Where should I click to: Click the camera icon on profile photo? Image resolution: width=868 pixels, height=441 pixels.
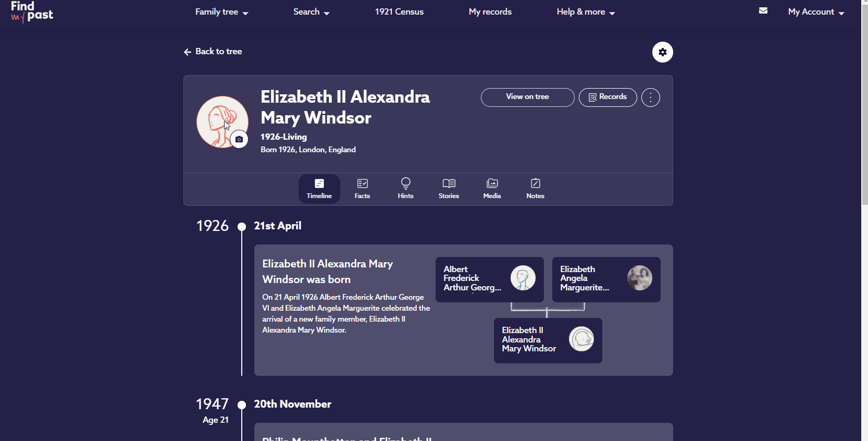(239, 139)
